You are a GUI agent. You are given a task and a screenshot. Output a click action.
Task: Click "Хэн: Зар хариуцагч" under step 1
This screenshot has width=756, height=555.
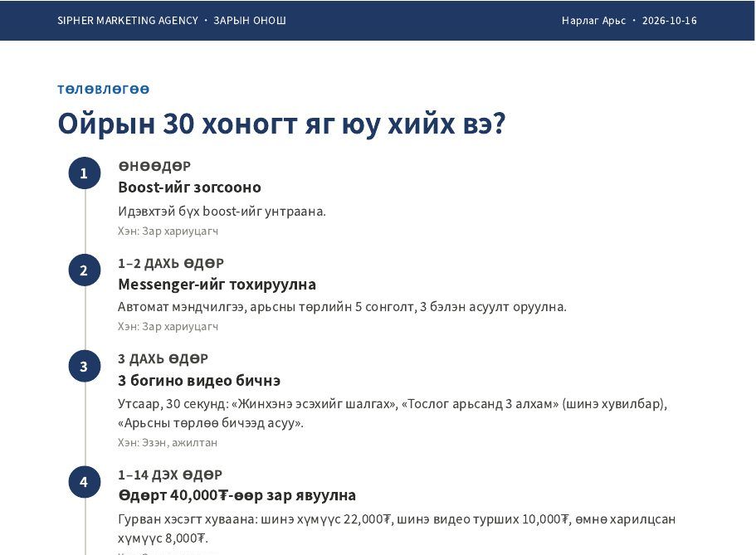click(168, 231)
